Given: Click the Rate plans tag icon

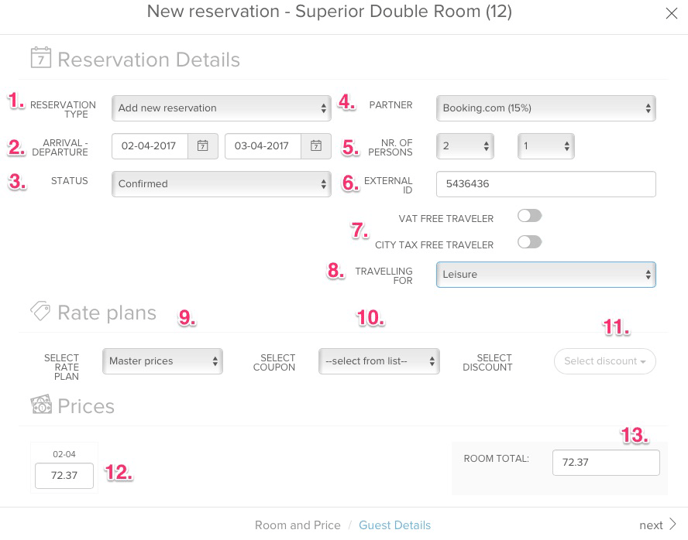Looking at the screenshot, I should pos(40,311).
